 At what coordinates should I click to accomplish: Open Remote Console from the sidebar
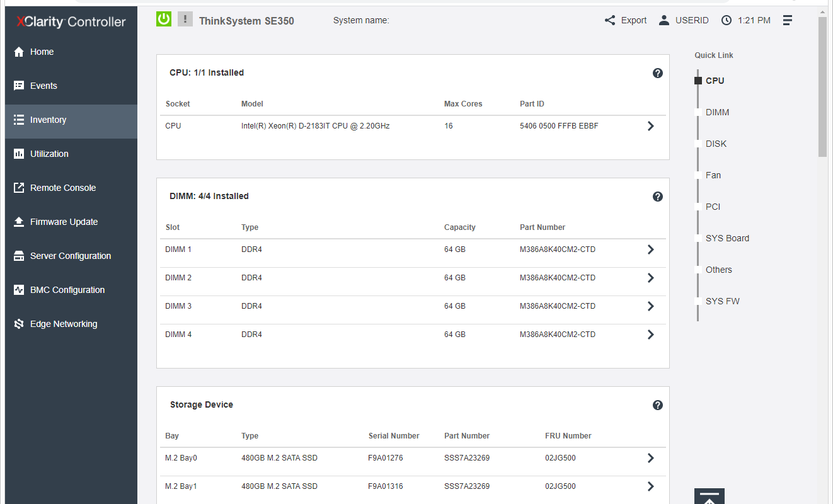click(x=71, y=188)
